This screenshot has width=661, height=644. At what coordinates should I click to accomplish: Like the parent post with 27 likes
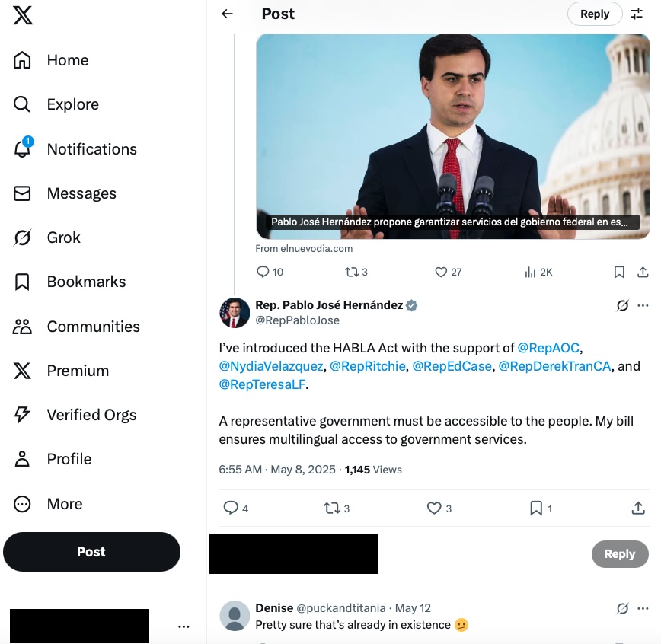(448, 272)
